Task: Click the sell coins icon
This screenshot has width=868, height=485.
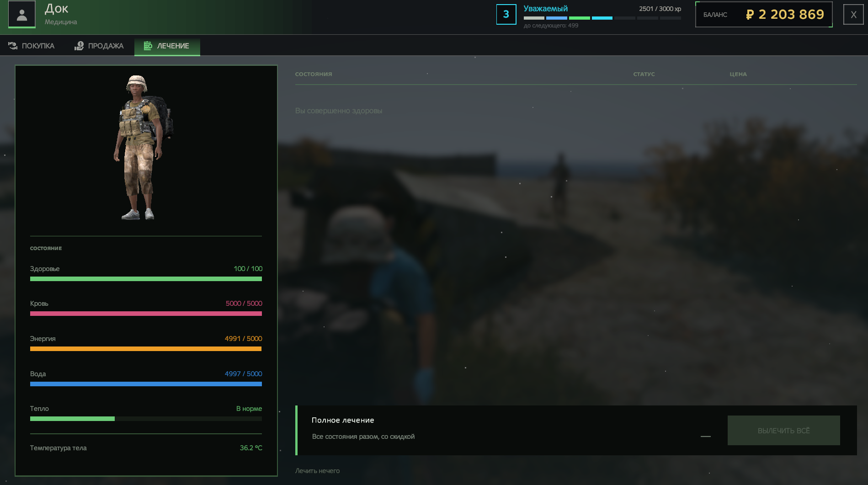Action: click(x=79, y=46)
